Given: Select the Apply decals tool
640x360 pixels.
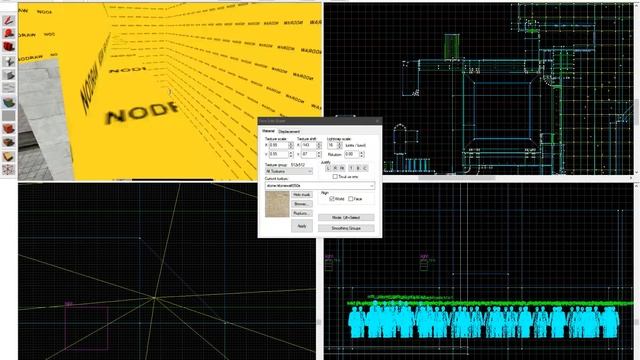Looking at the screenshot, I should 9,129.
